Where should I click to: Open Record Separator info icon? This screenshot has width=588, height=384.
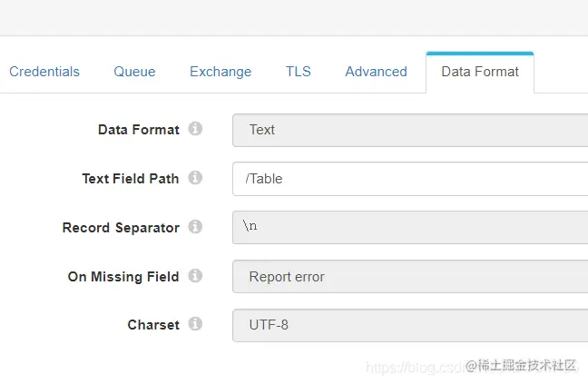(195, 227)
